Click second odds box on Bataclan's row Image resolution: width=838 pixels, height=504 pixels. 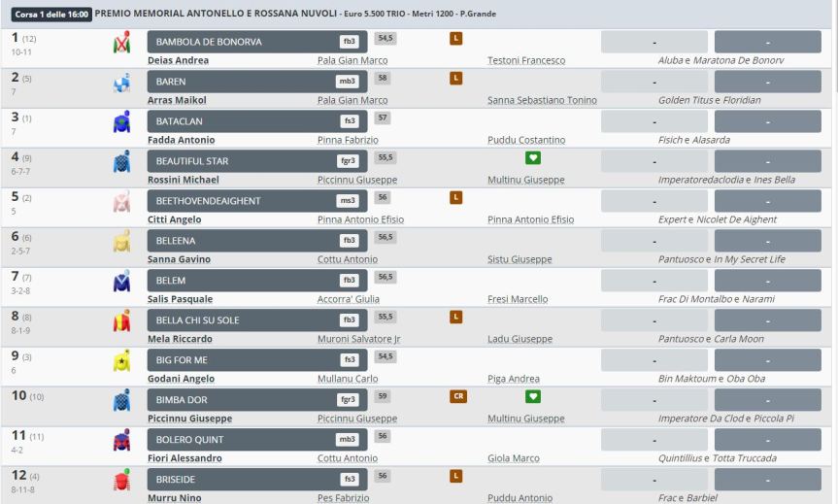(767, 120)
